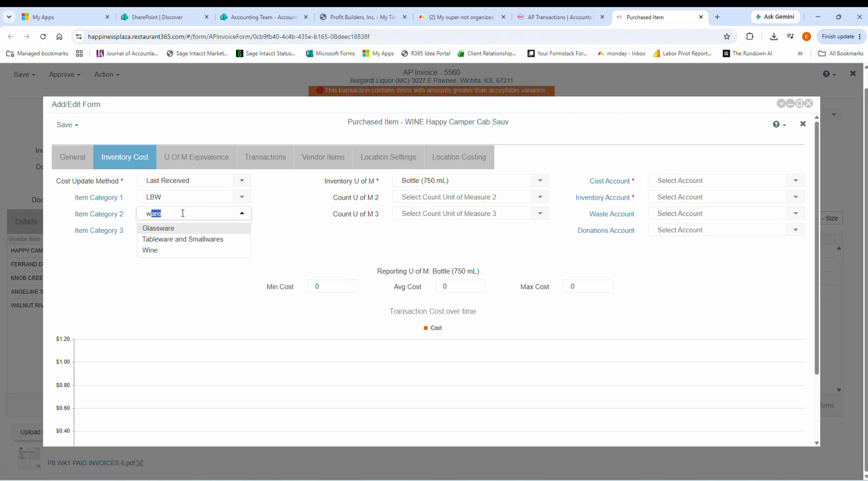
Task: Click the Item Category 2 search field
Action: pos(186,213)
